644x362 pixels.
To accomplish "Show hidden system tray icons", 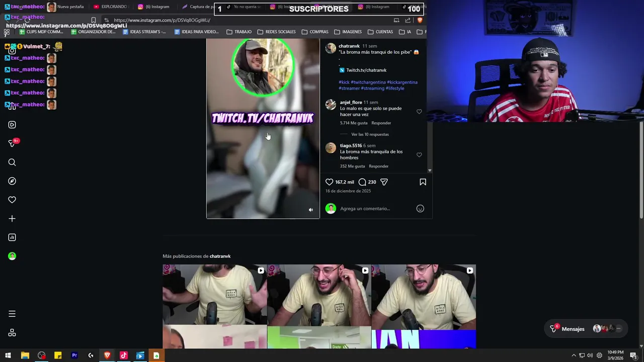I will tap(574, 355).
